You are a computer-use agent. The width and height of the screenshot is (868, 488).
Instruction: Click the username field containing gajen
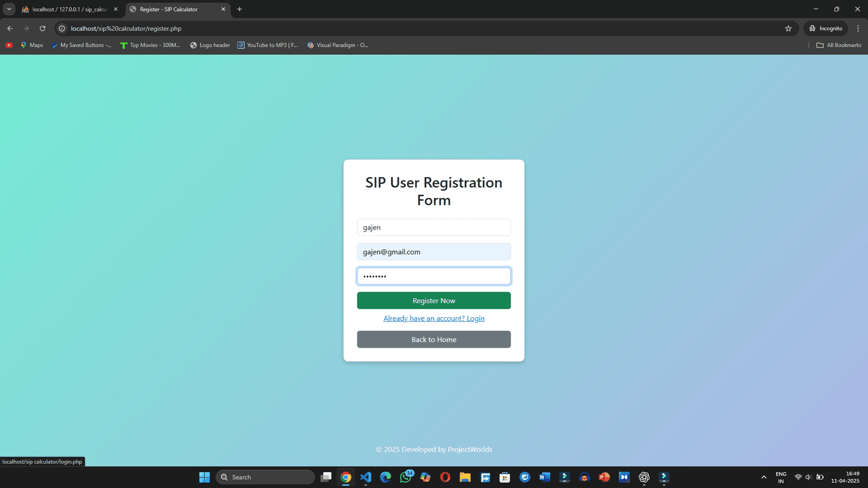coord(433,227)
